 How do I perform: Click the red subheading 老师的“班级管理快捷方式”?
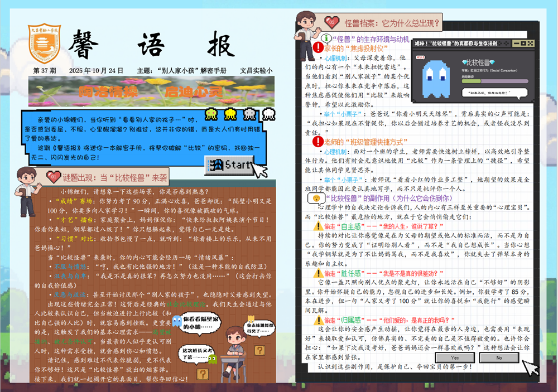pyautogui.click(x=365, y=142)
